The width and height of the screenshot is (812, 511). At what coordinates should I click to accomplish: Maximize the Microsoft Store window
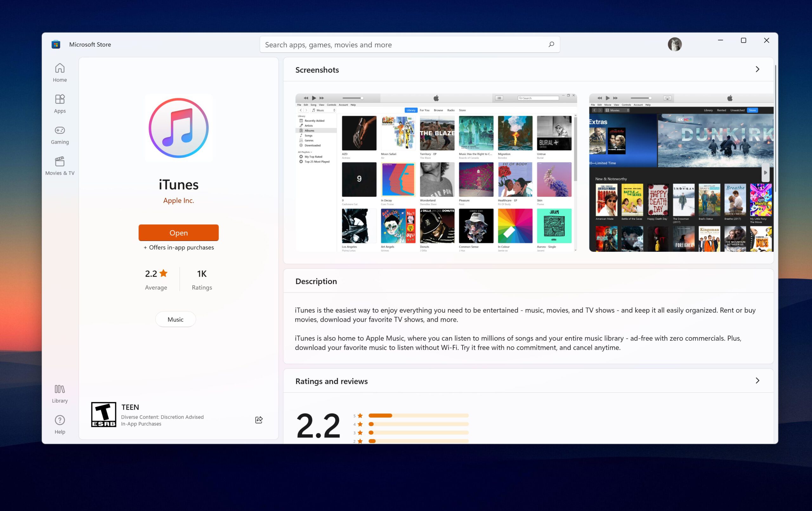743,41
